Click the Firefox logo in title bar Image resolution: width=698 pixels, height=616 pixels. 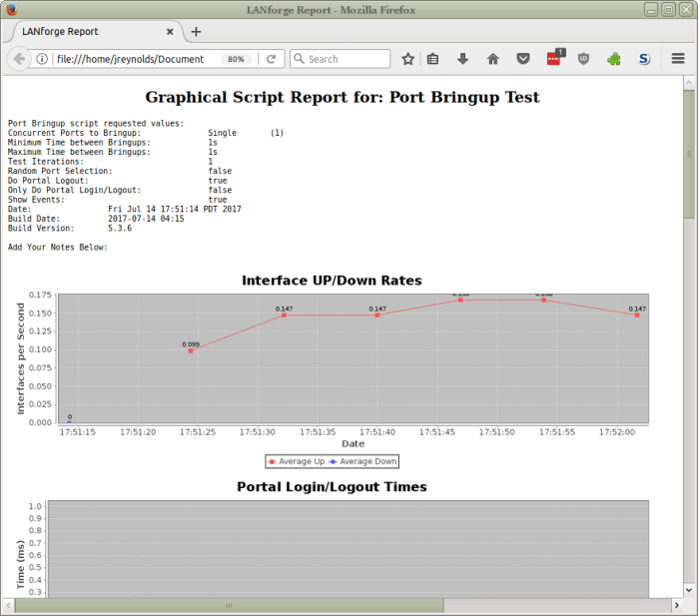click(x=12, y=9)
